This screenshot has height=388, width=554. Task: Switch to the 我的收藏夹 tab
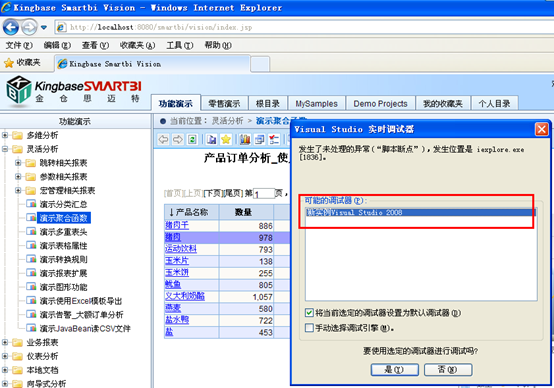click(x=443, y=104)
